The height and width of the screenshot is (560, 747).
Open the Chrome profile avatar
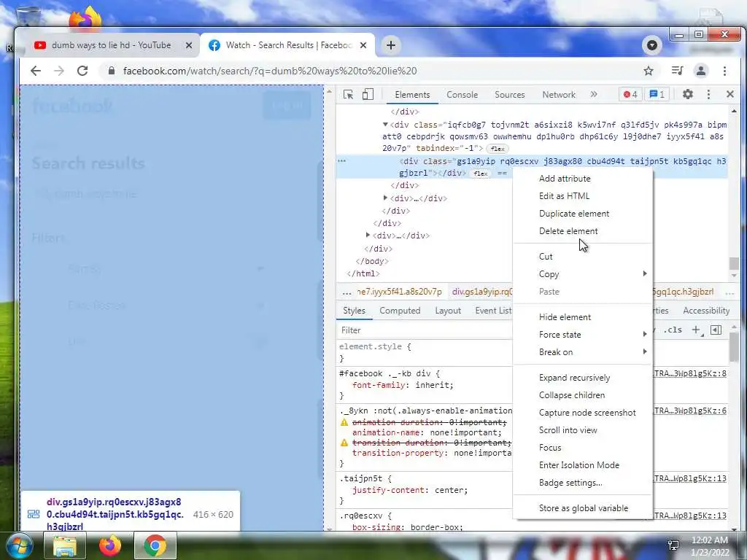[x=701, y=71]
